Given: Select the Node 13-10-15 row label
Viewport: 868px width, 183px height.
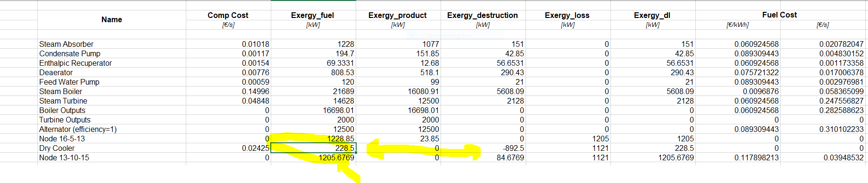Looking at the screenshot, I should [112, 157].
